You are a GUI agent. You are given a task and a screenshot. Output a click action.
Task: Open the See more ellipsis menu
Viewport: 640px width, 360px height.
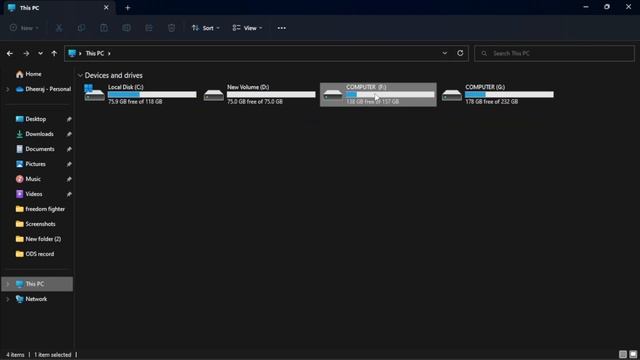282,28
